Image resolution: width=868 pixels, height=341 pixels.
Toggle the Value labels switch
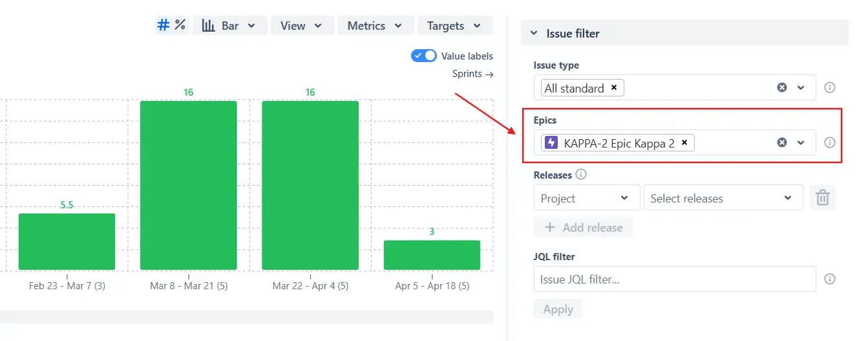(x=424, y=56)
